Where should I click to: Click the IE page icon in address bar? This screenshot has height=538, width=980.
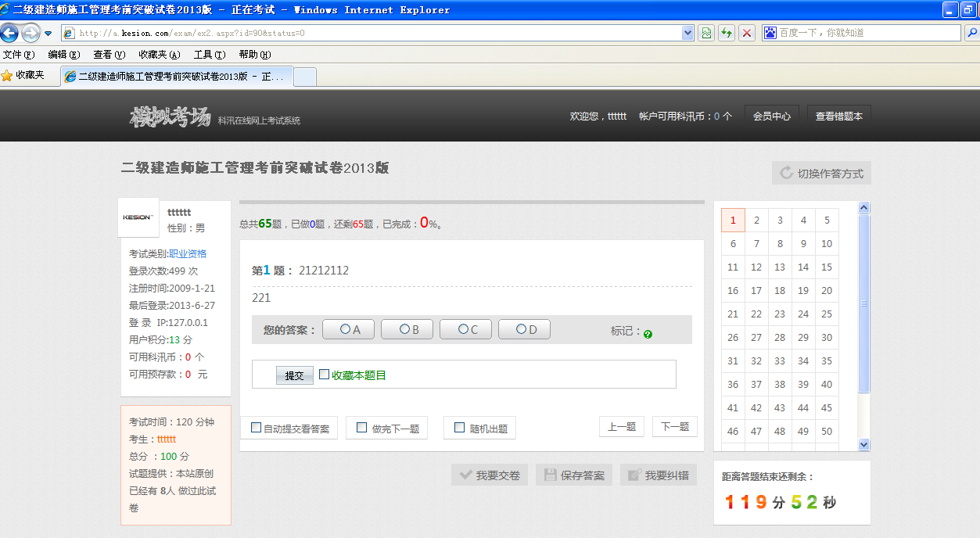(69, 33)
